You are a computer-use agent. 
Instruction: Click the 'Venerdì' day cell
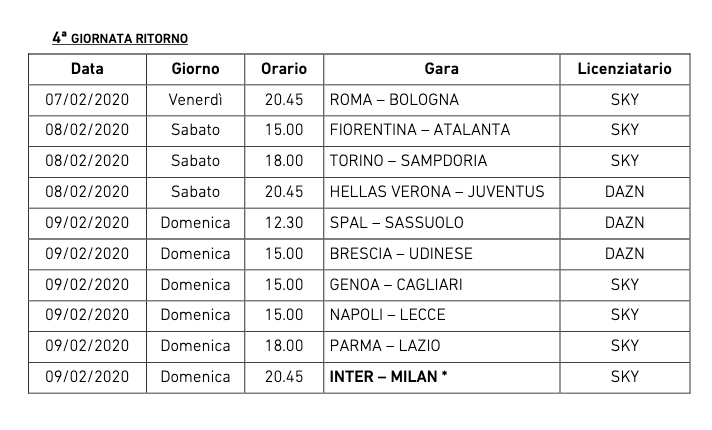click(x=195, y=100)
